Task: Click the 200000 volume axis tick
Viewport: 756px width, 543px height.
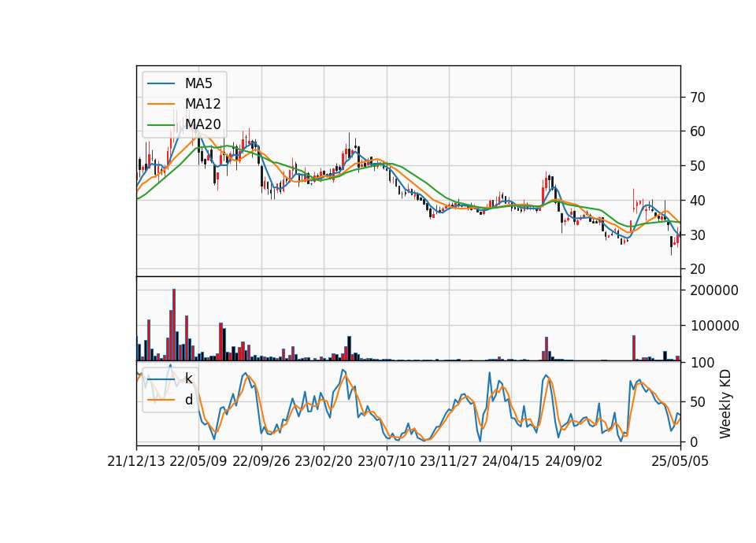Action: click(x=714, y=290)
